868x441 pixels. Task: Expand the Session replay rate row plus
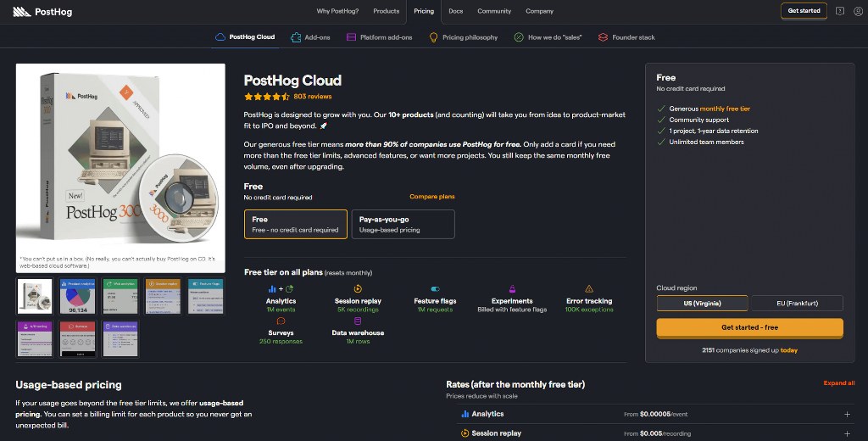tap(847, 434)
